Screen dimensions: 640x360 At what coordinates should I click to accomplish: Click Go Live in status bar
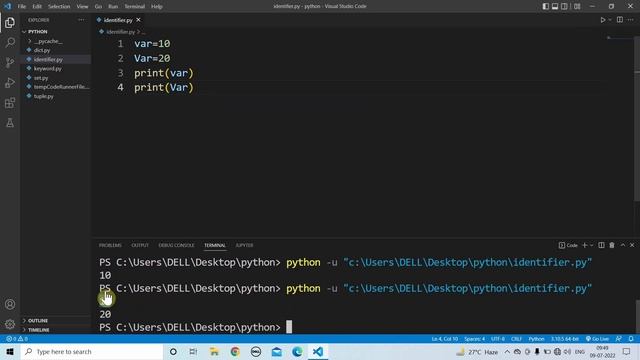click(x=598, y=339)
